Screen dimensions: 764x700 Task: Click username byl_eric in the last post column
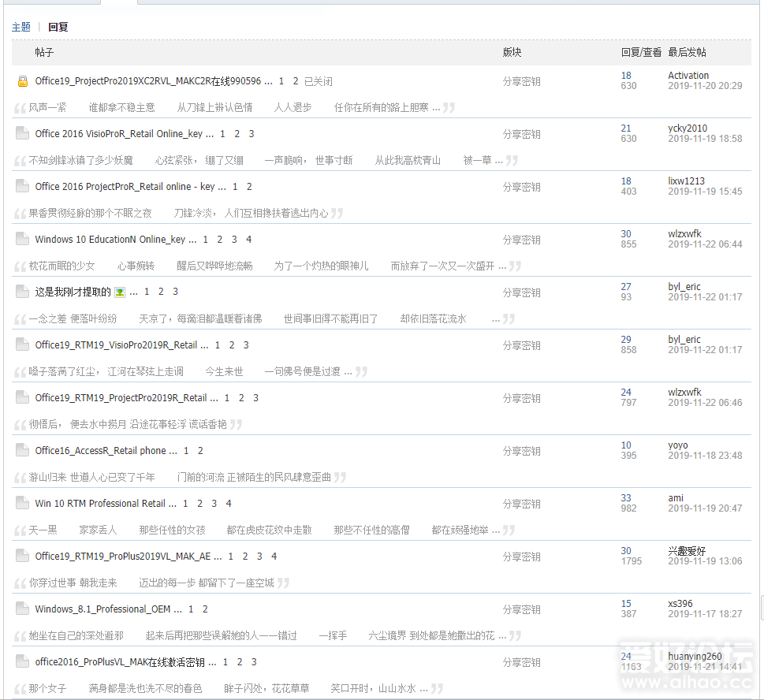(x=683, y=286)
